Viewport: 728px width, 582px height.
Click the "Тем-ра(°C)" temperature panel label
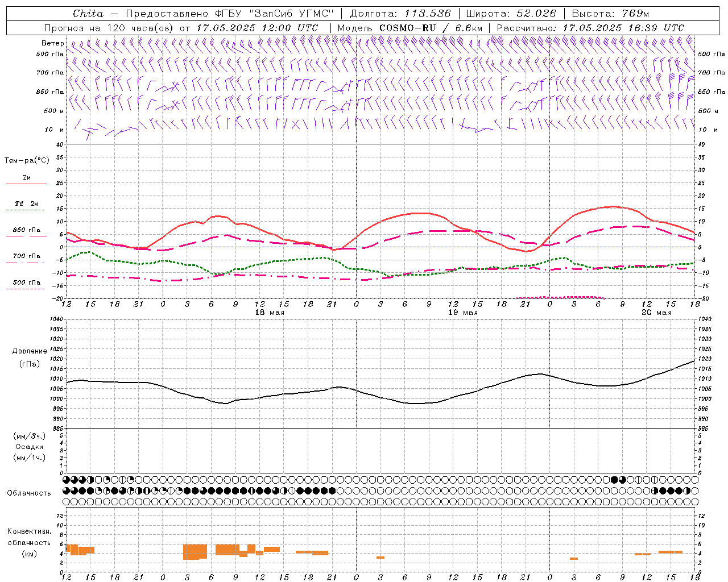[x=27, y=161]
